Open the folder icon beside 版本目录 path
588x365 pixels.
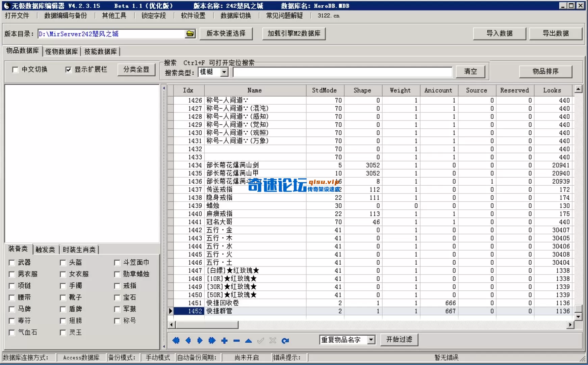point(190,34)
